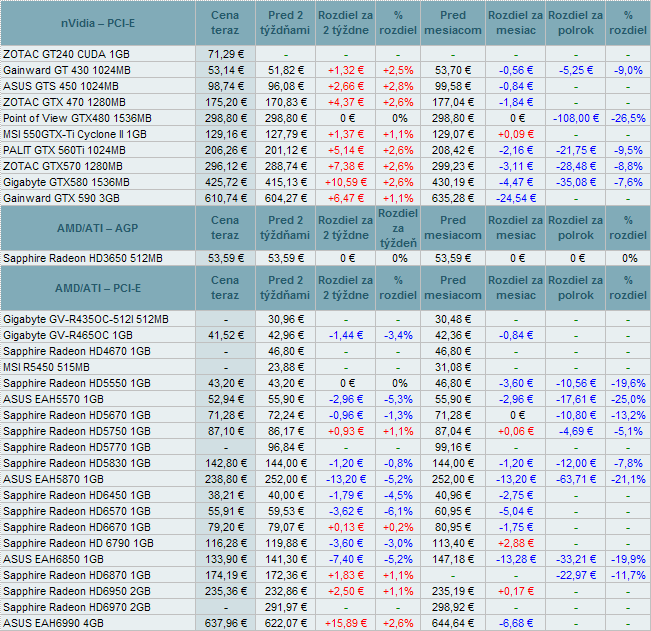
Task: Click the -1,44 € difference for GV-R465OC
Action: click(x=346, y=335)
